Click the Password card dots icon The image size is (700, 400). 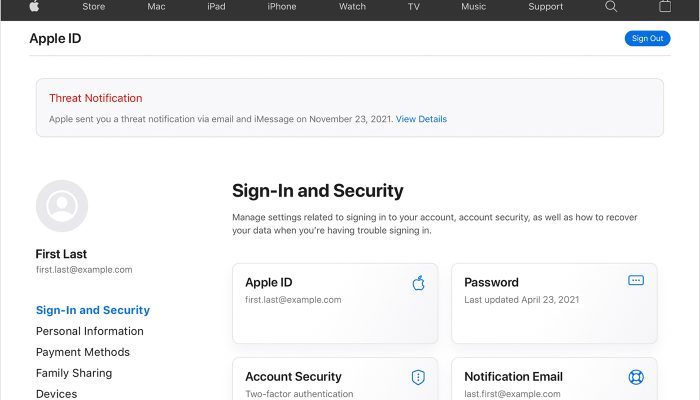click(x=636, y=281)
